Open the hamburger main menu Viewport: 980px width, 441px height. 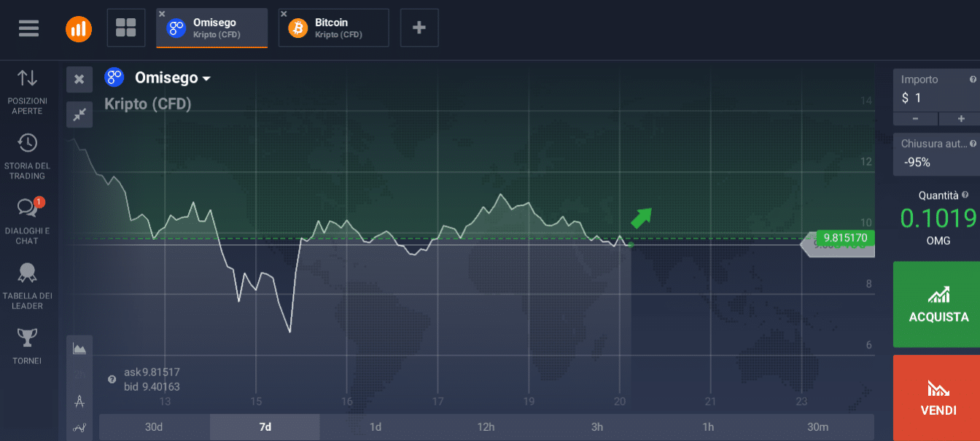click(29, 28)
